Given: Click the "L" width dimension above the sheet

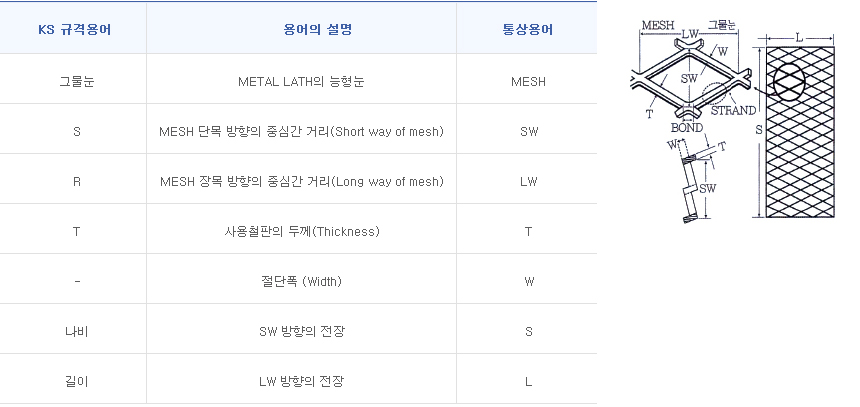Looking at the screenshot, I should [x=798, y=36].
